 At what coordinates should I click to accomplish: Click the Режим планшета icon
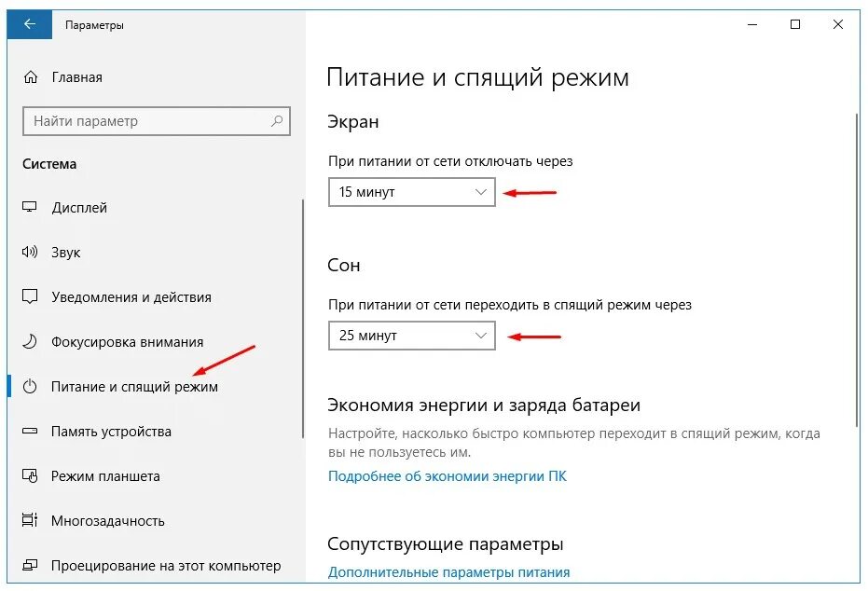coord(29,475)
